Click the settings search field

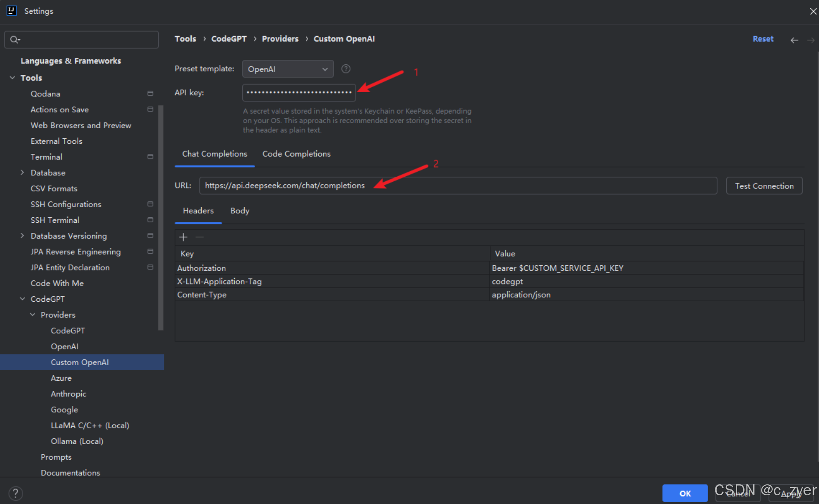pos(82,40)
